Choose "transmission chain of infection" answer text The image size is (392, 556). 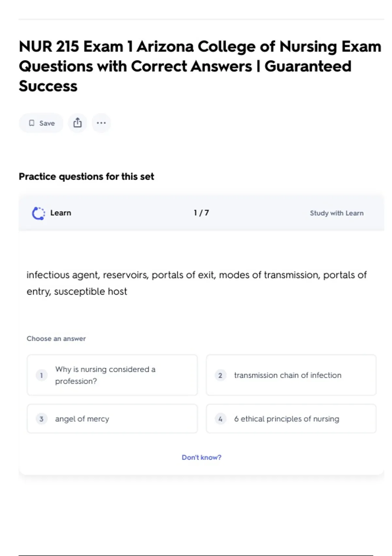287,375
